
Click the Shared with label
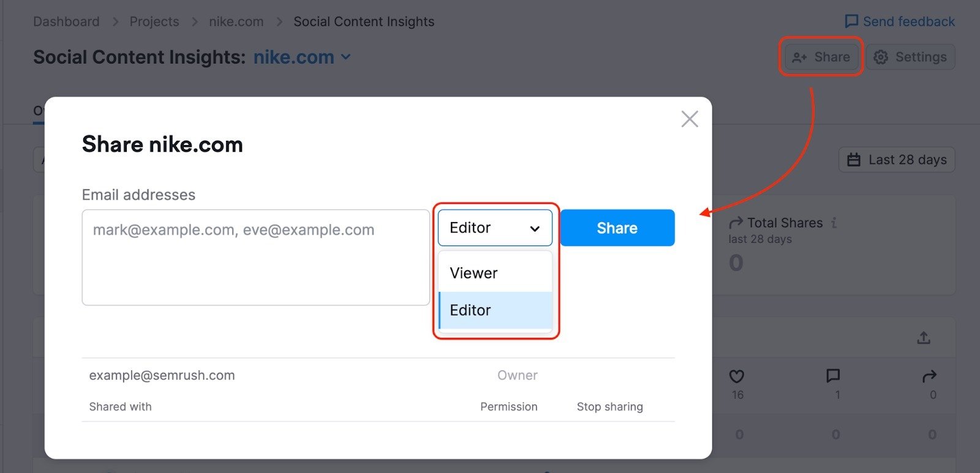pos(120,406)
